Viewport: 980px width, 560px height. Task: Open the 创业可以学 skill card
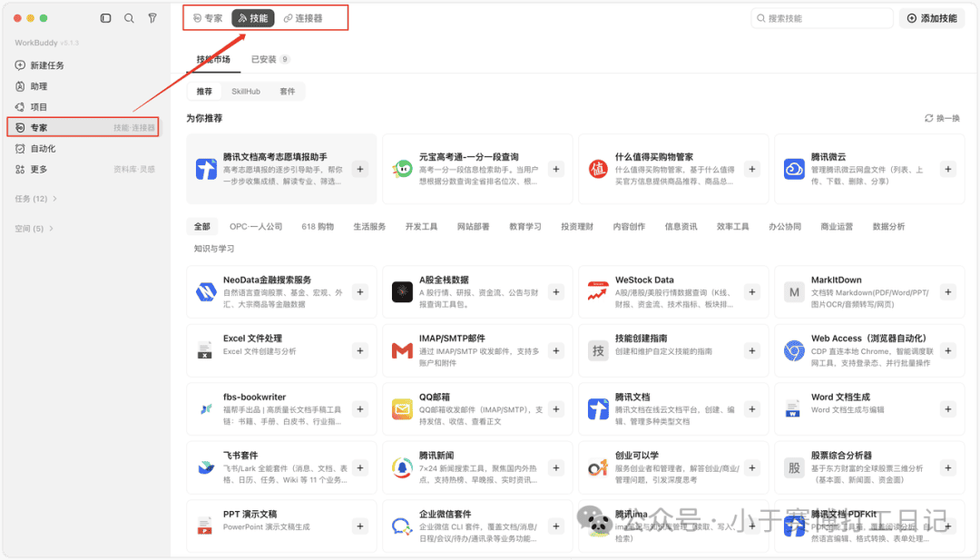tap(673, 467)
